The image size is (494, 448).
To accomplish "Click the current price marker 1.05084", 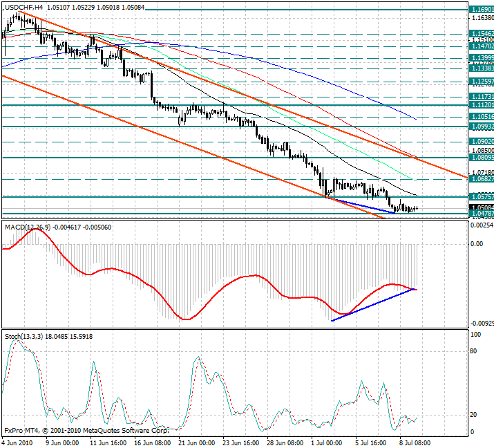I will (x=480, y=207).
